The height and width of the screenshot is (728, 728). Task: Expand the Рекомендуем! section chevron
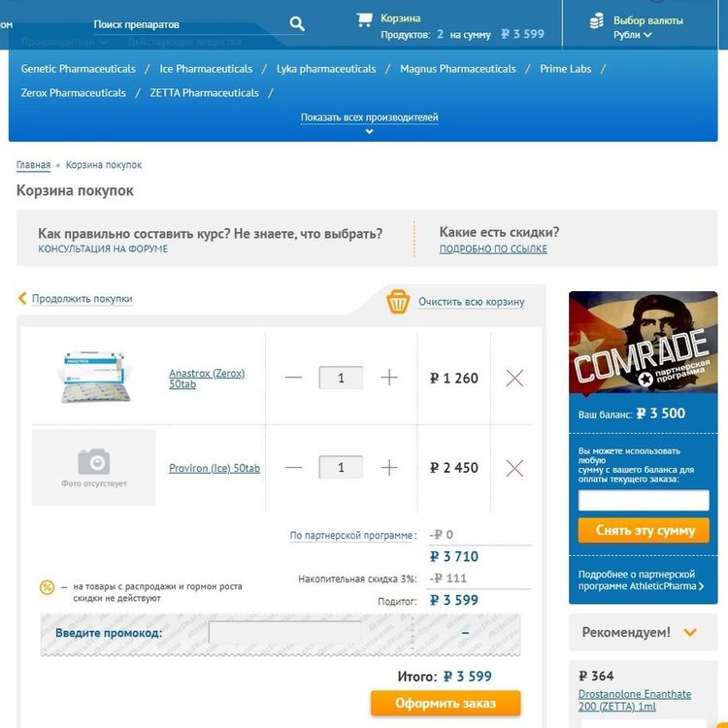(x=690, y=632)
